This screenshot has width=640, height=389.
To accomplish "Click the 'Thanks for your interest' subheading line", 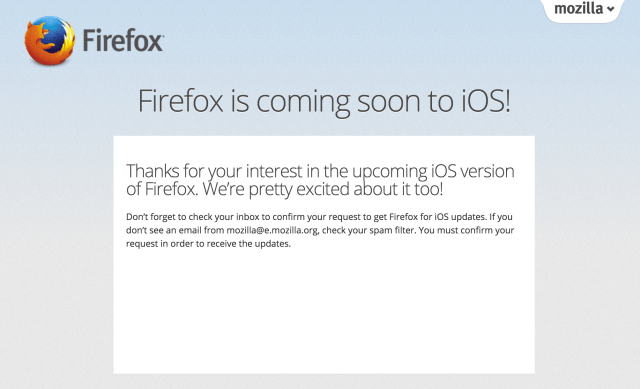I will [320, 171].
